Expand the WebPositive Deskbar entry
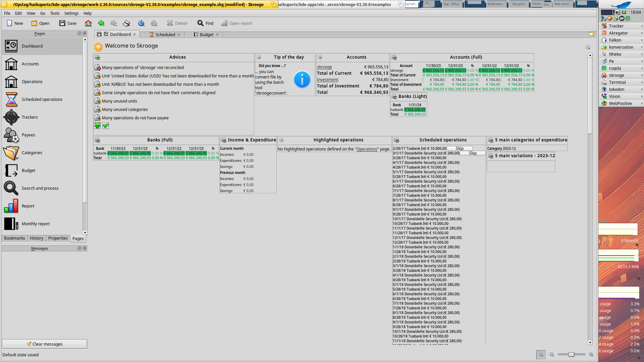 [642, 104]
